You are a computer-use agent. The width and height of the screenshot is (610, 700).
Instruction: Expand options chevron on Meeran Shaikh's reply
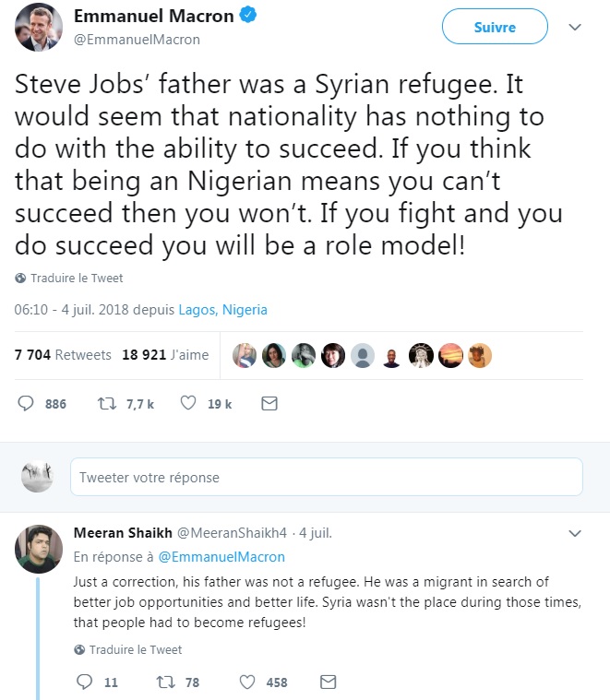point(575,533)
